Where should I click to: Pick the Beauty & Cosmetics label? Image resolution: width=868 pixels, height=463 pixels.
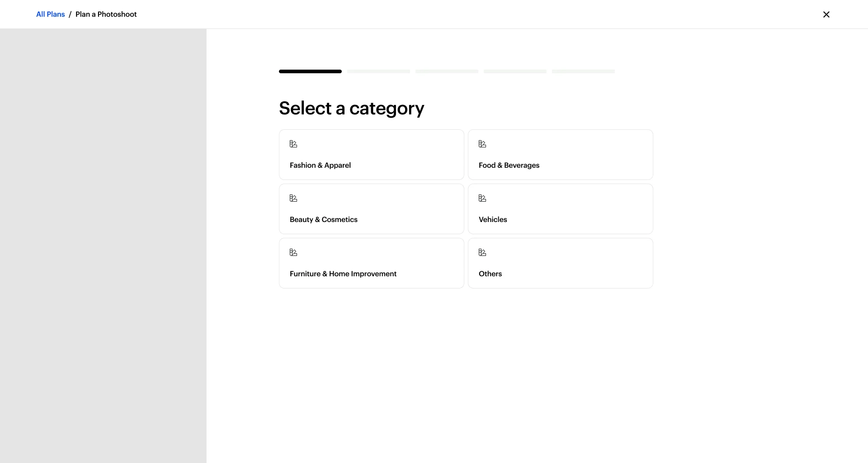pyautogui.click(x=324, y=220)
